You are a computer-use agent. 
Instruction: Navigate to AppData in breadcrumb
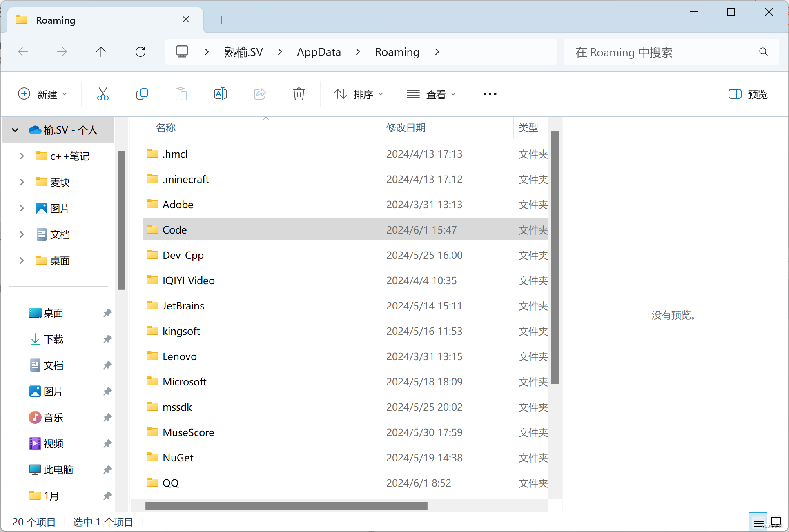pyautogui.click(x=319, y=52)
